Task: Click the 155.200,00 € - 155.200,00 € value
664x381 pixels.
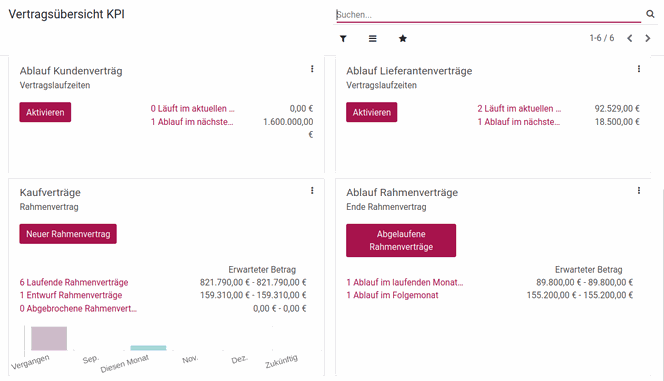Action: point(580,295)
